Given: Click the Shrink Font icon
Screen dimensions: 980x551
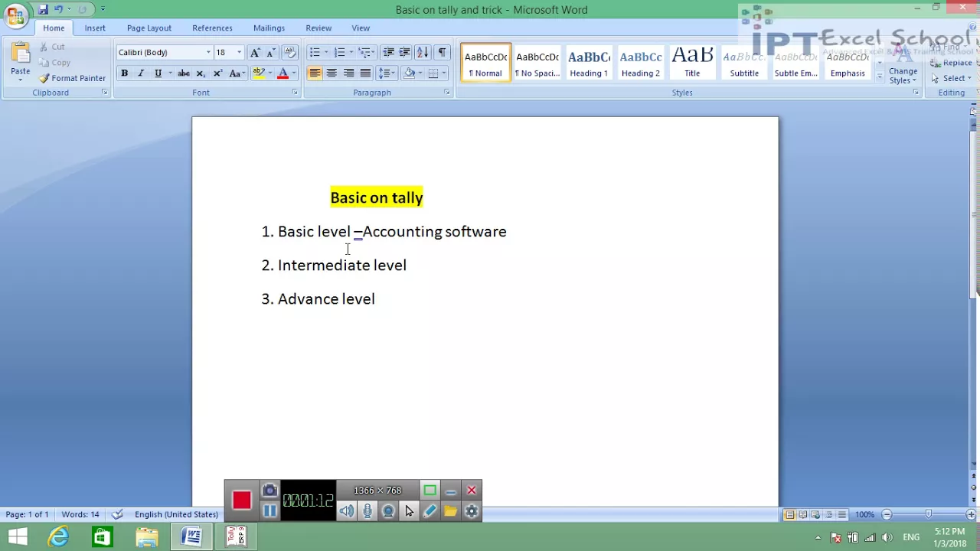Looking at the screenshot, I should coord(271,53).
